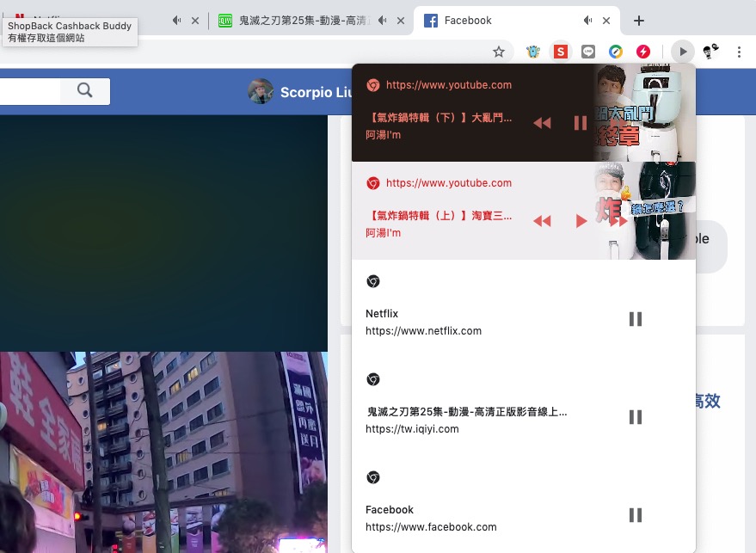Click the Facebook title in media panel
Viewport: 756px width, 553px height.
390,510
